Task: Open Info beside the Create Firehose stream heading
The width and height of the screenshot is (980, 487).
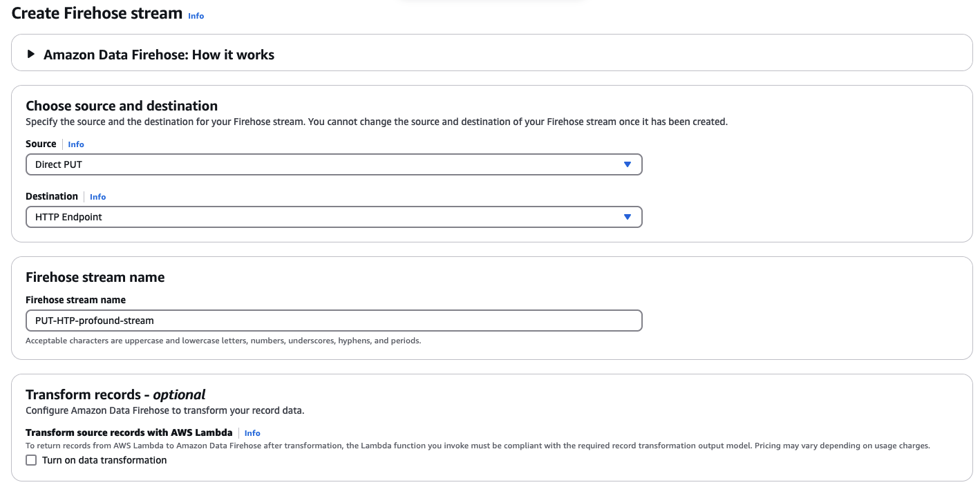Action: pos(196,15)
